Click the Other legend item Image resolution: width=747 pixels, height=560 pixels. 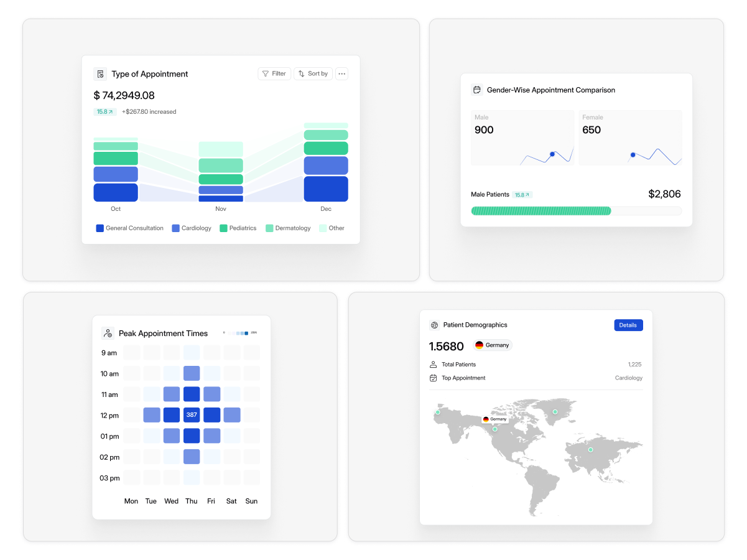[x=332, y=228]
